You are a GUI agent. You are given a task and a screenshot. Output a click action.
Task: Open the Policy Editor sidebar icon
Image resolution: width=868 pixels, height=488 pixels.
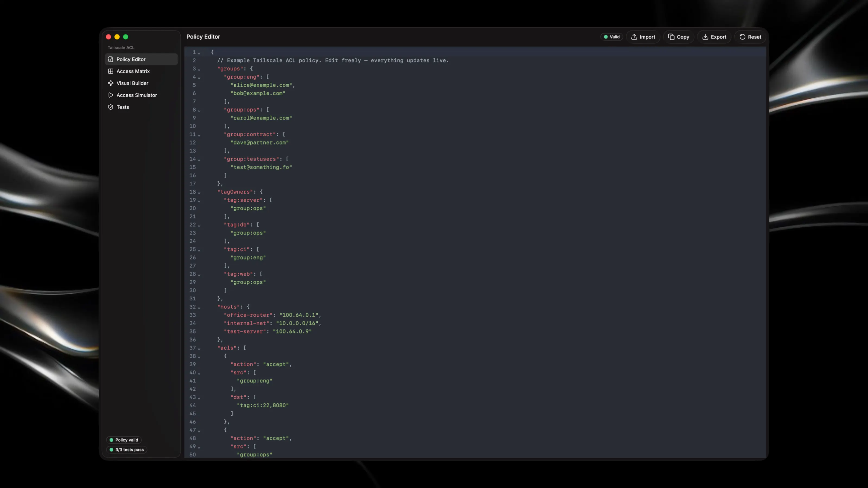coord(110,59)
